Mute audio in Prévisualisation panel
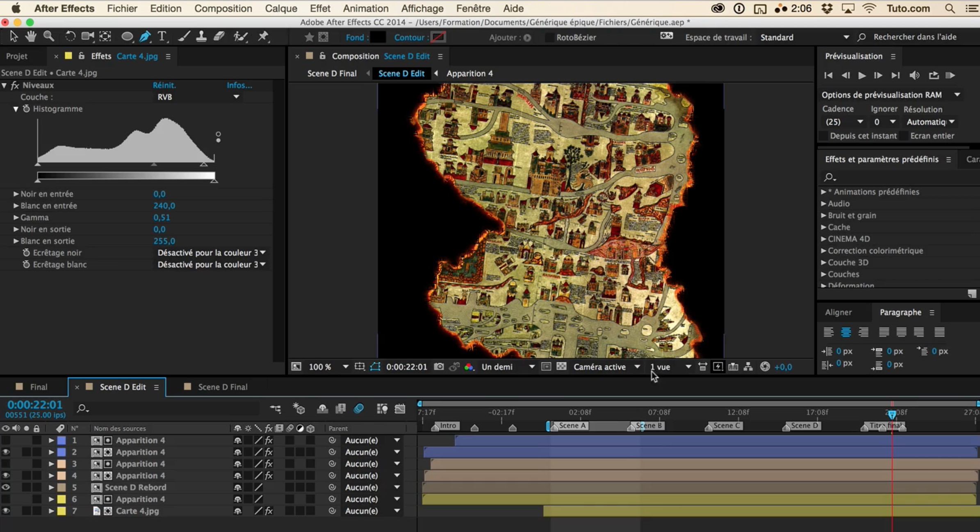 (914, 75)
